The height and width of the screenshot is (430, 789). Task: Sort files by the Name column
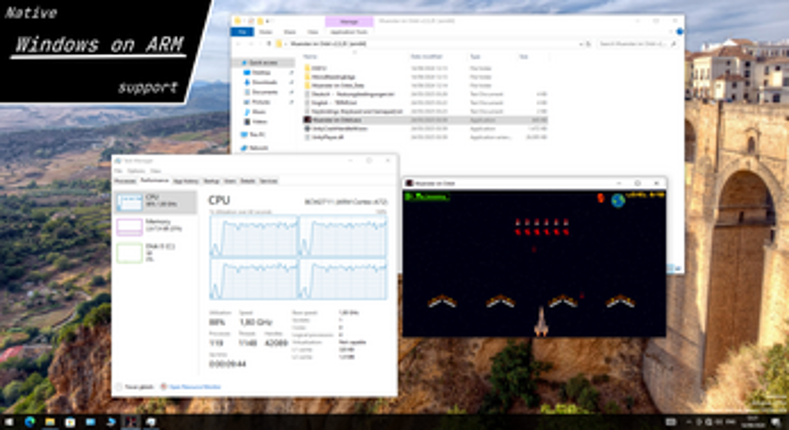point(310,56)
